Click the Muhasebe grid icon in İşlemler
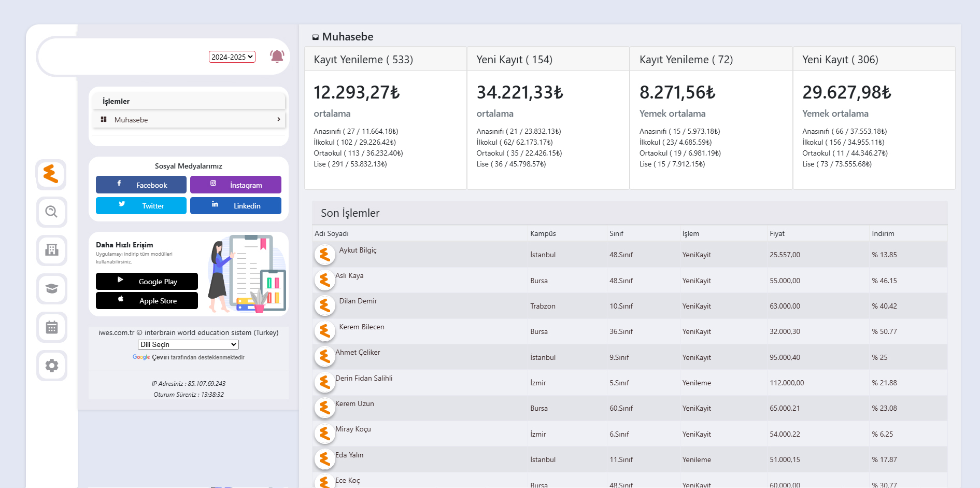Image resolution: width=980 pixels, height=488 pixels. tap(104, 119)
